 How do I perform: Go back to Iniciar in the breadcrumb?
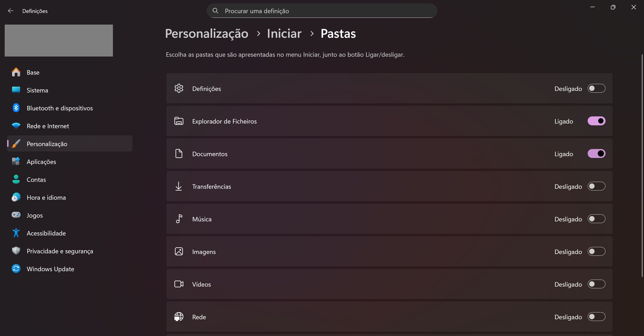tap(284, 34)
